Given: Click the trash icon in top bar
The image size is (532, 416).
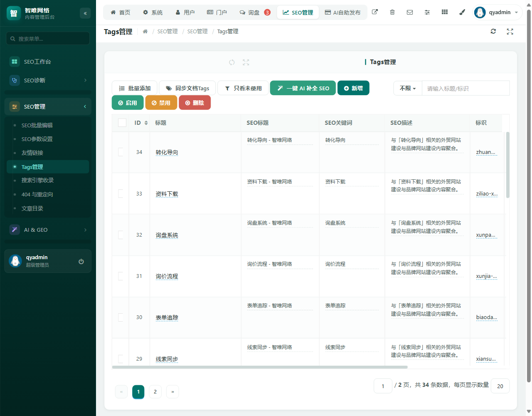Looking at the screenshot, I should (392, 12).
